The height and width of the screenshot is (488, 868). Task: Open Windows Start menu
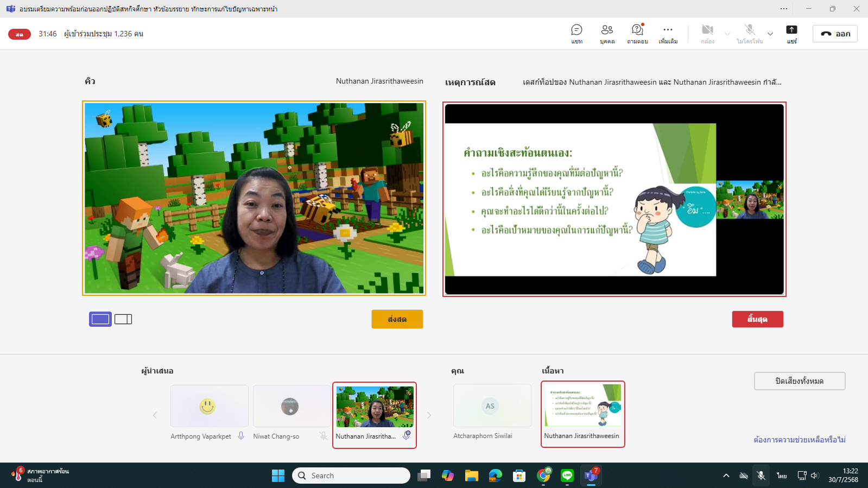point(278,476)
